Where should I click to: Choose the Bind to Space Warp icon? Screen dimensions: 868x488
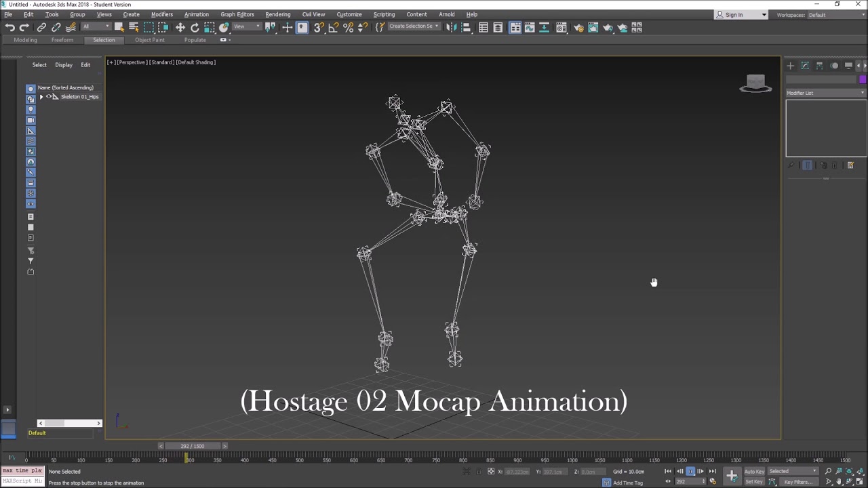71,27
